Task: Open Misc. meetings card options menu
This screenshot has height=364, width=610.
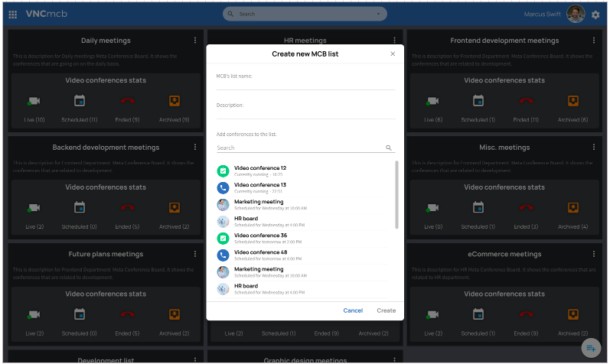Action: [x=594, y=147]
